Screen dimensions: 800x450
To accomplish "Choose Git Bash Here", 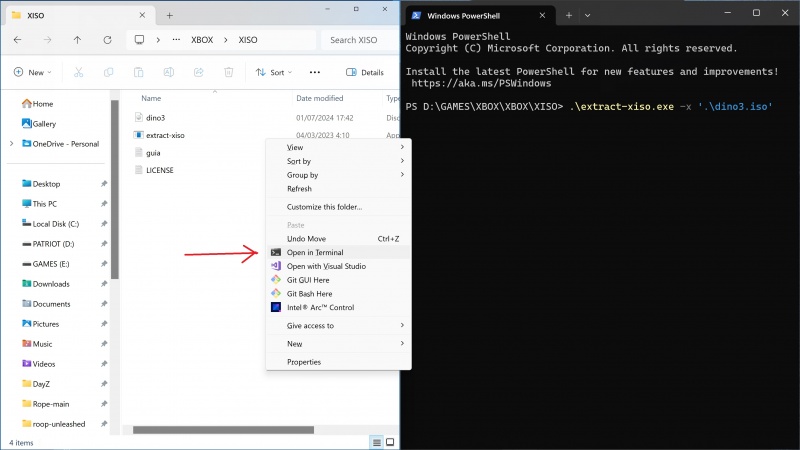I will point(339,293).
